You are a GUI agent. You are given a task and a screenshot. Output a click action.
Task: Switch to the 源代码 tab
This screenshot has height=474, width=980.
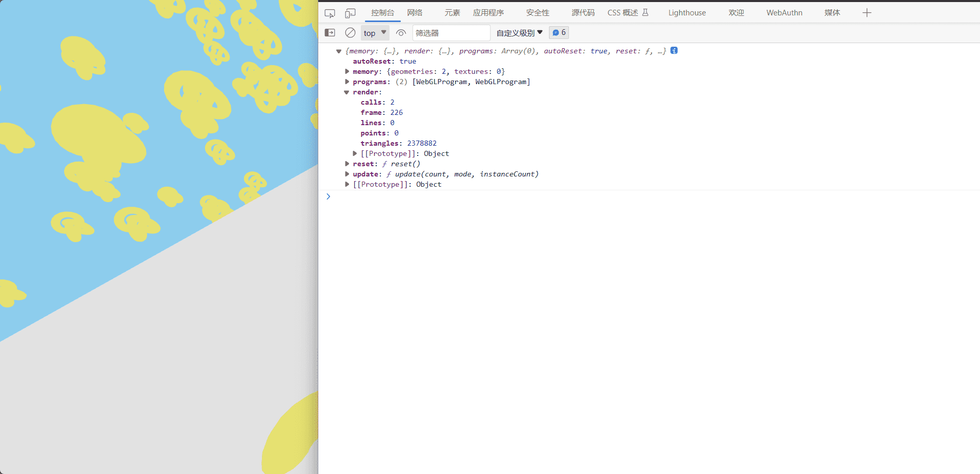click(583, 13)
